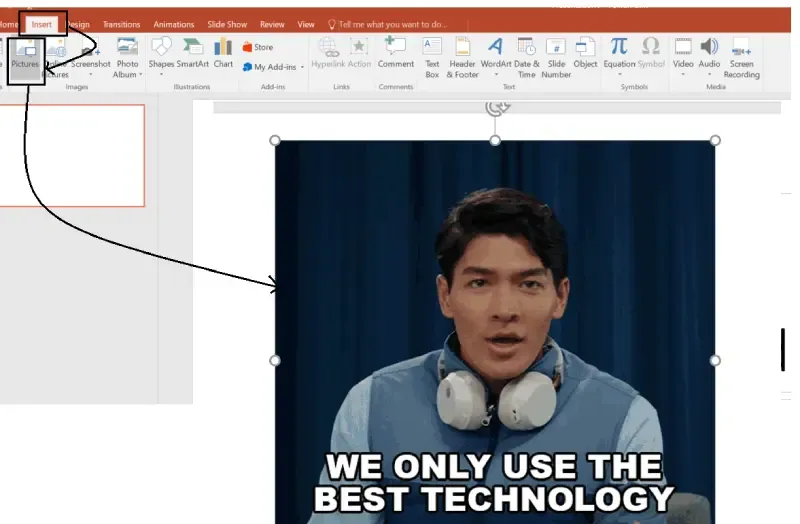This screenshot has width=800, height=524.
Task: Click the right-middle sizing handle of the picture
Action: [715, 361]
